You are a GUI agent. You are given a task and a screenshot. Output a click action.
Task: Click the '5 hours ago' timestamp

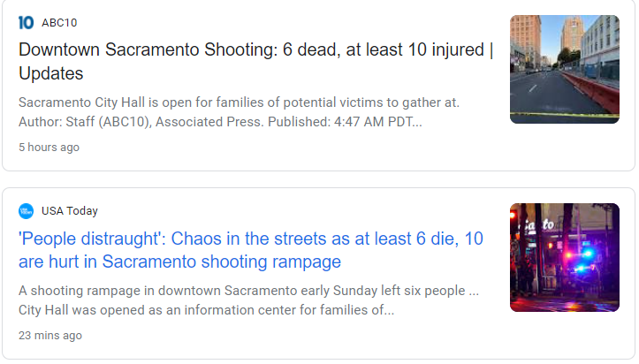[x=49, y=148]
